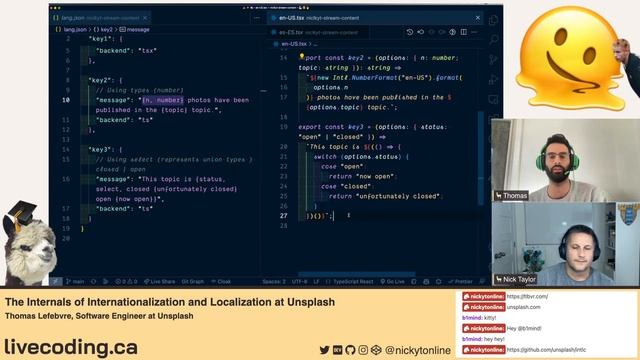Click line number 27 in en-US.tsx
The width and height of the screenshot is (640, 360).
point(284,216)
